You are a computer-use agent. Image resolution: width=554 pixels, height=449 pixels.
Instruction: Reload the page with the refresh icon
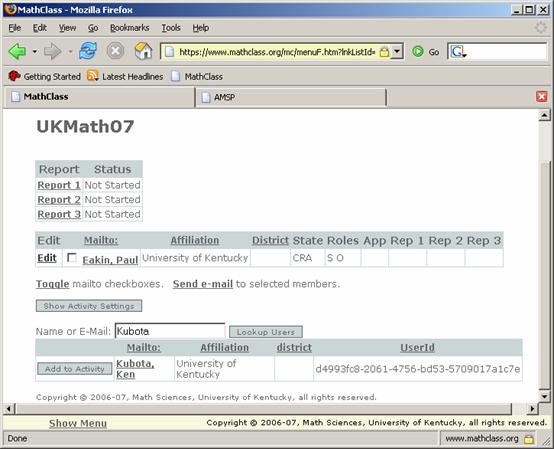pos(88,51)
